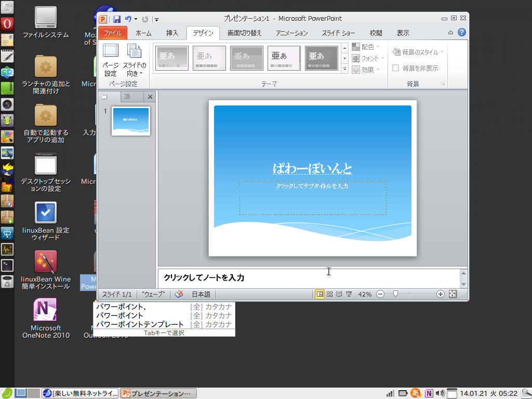532x399 pixels.
Task: Click the プレゼンテーション taskbar button
Action: [158, 394]
